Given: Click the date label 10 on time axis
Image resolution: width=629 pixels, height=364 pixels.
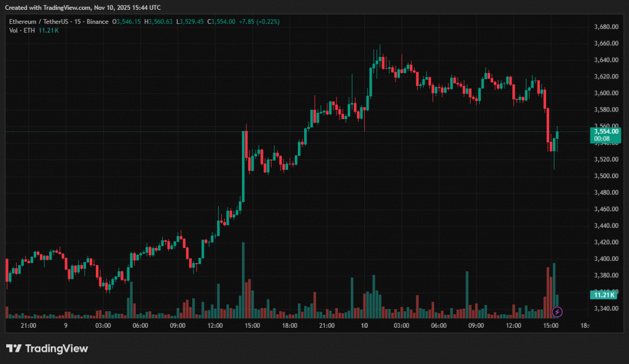Looking at the screenshot, I should pyautogui.click(x=364, y=325).
